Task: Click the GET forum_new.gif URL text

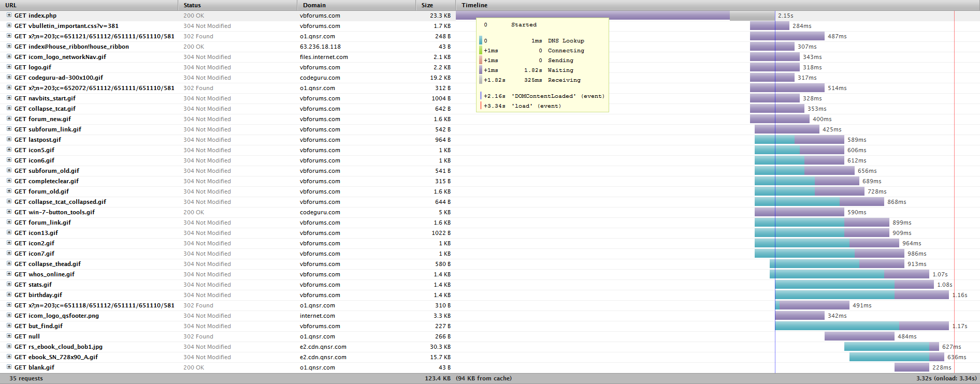Action: (x=42, y=119)
